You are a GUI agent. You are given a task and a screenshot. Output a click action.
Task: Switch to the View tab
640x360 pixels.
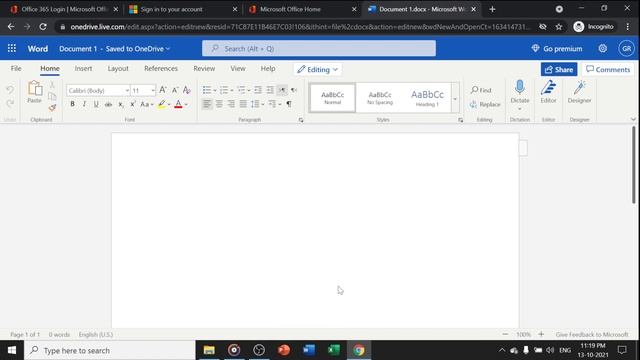coord(238,69)
